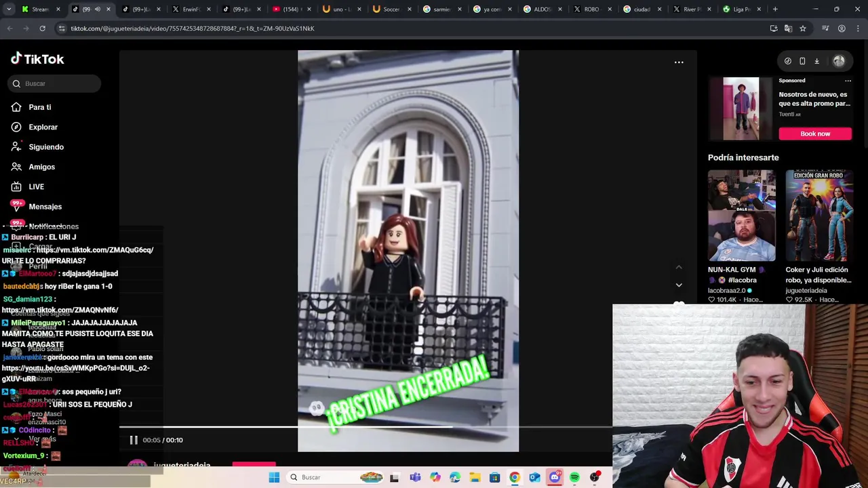
Task: Open the TikTok home logo
Action: tap(37, 59)
